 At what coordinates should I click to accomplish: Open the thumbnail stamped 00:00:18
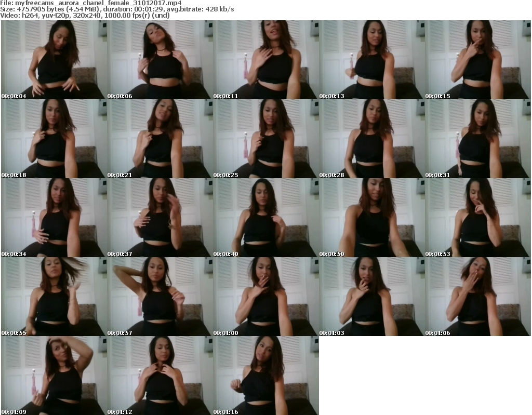click(54, 139)
